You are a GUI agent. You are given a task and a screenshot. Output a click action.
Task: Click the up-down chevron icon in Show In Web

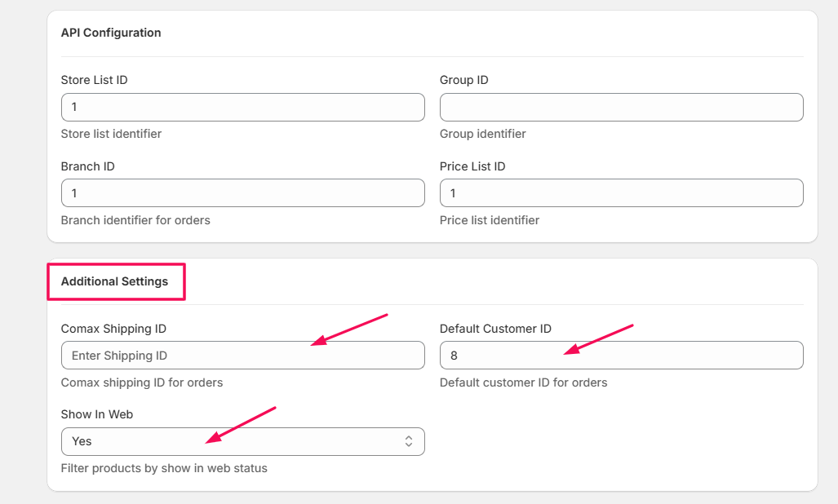409,441
